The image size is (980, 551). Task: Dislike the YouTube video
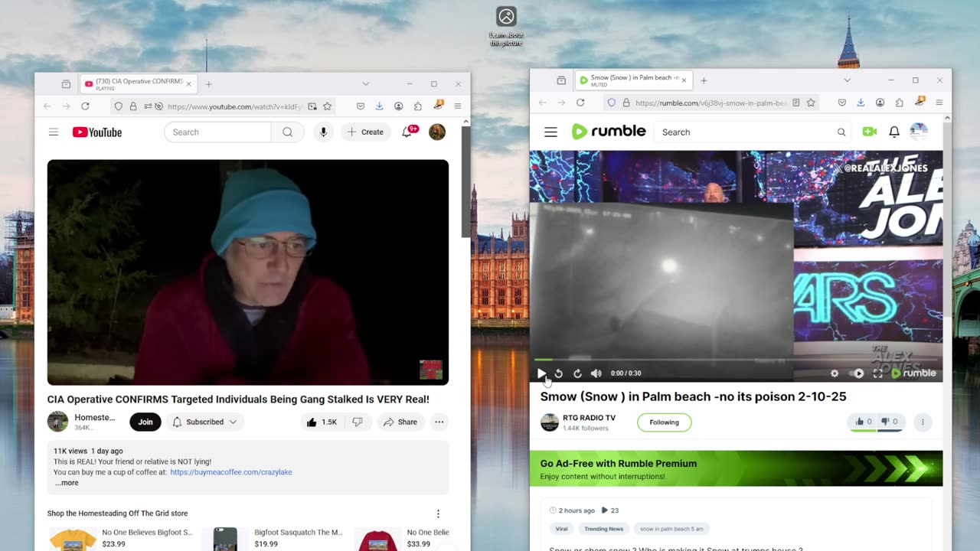(x=358, y=422)
